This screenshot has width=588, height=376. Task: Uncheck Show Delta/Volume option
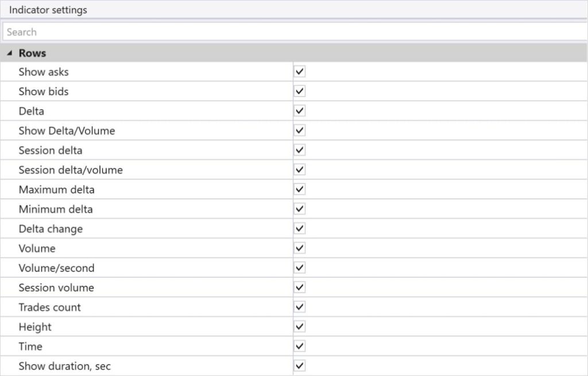coord(300,131)
